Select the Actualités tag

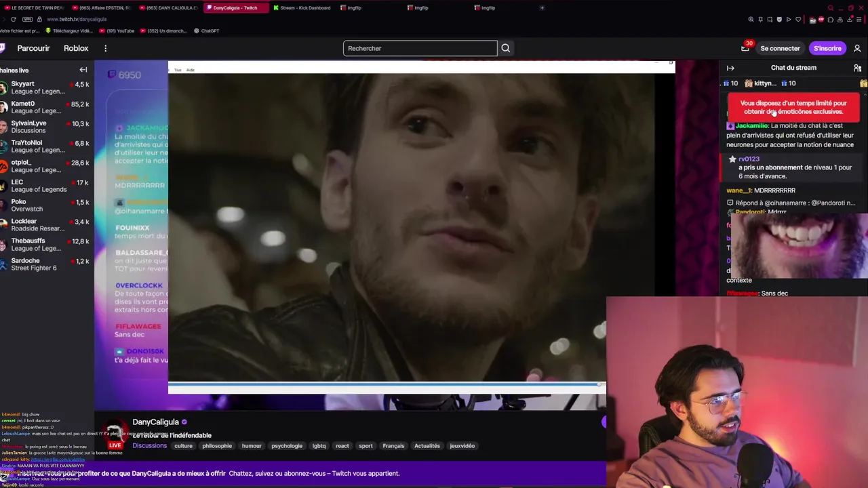(427, 446)
